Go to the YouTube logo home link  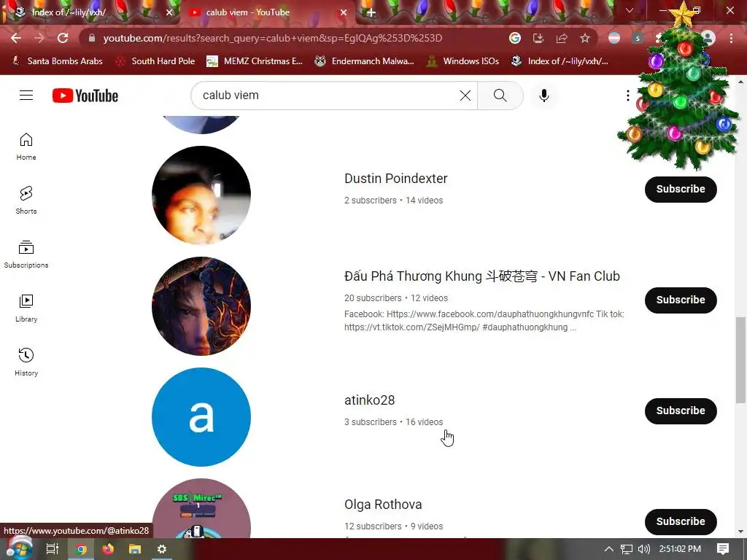coord(85,96)
